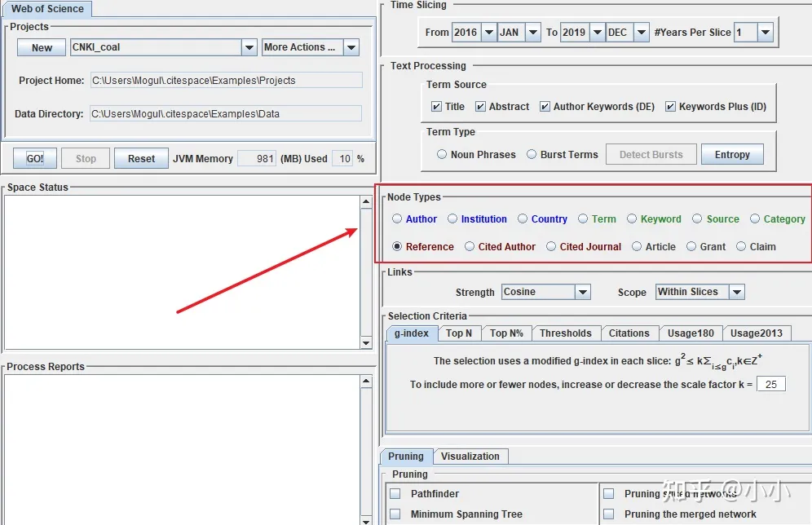812x525 pixels.
Task: Choose Country as node type
Action: tap(523, 218)
